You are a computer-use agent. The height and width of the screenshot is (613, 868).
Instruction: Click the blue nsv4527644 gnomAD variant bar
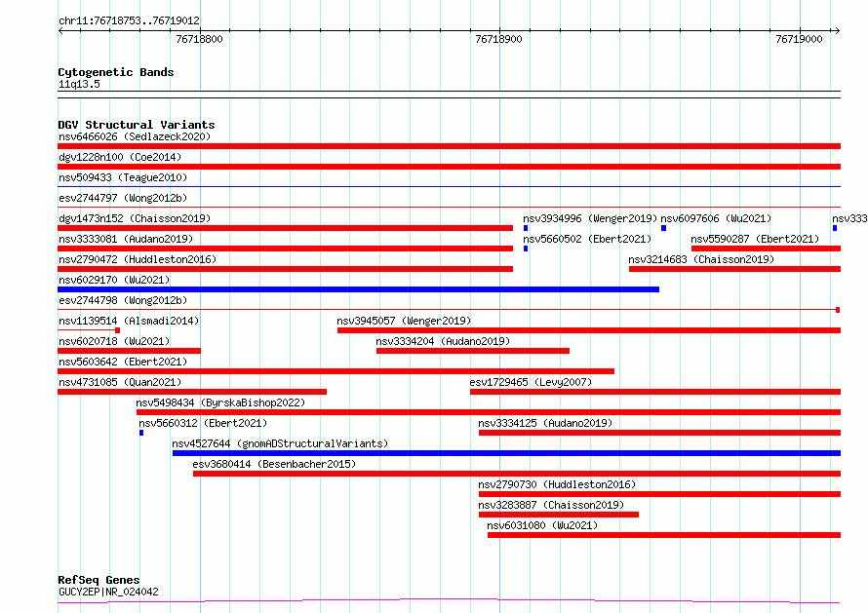(506, 453)
